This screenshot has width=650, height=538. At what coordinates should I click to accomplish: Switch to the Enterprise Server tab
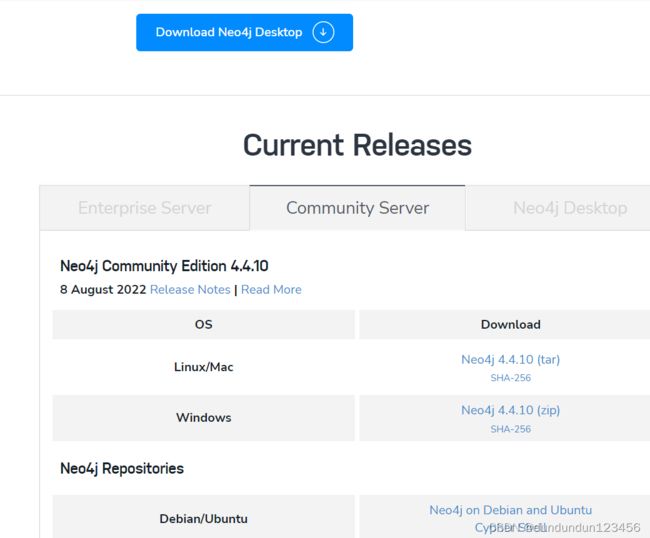145,208
